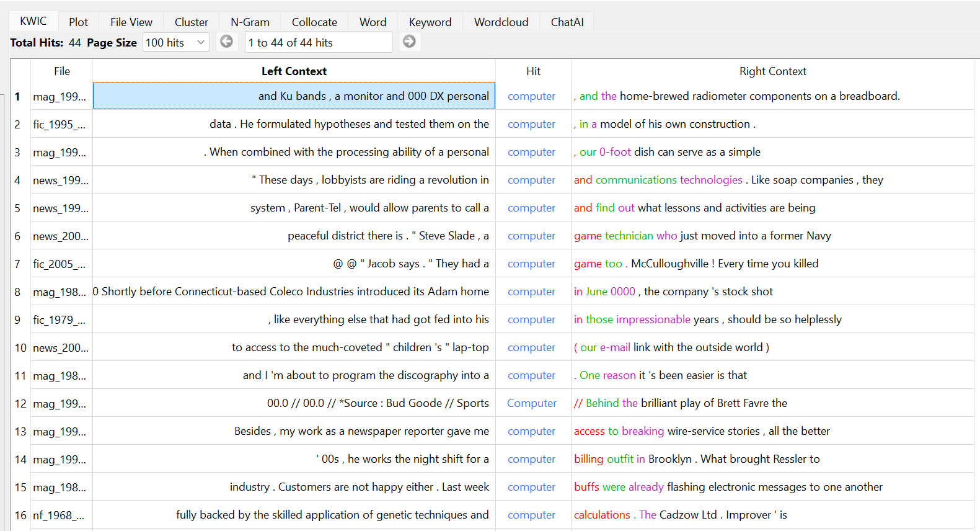980x531 pixels.
Task: Click the Right Context column header
Action: pos(772,71)
